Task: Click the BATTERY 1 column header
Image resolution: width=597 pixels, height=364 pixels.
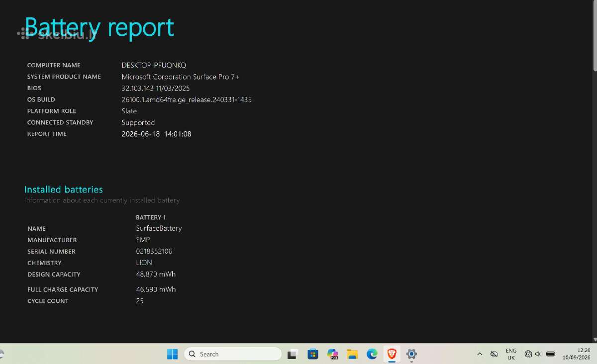Action: coord(151,217)
